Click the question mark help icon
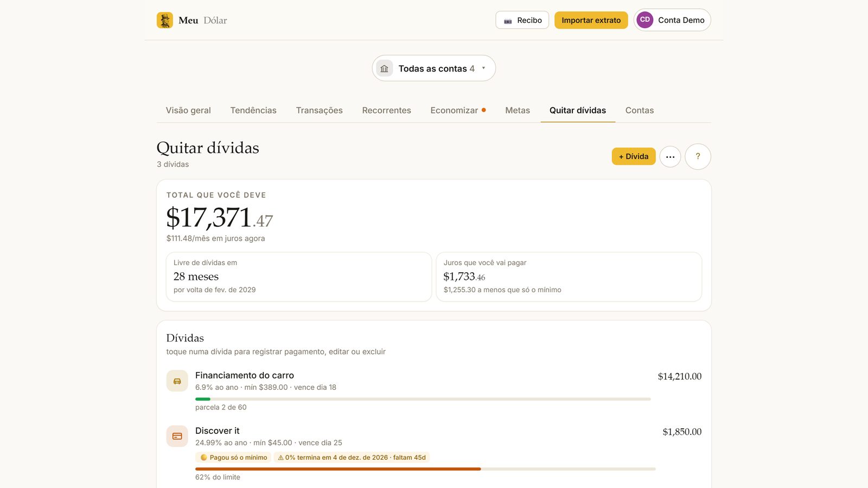Viewport: 868px width, 488px height. tap(698, 157)
